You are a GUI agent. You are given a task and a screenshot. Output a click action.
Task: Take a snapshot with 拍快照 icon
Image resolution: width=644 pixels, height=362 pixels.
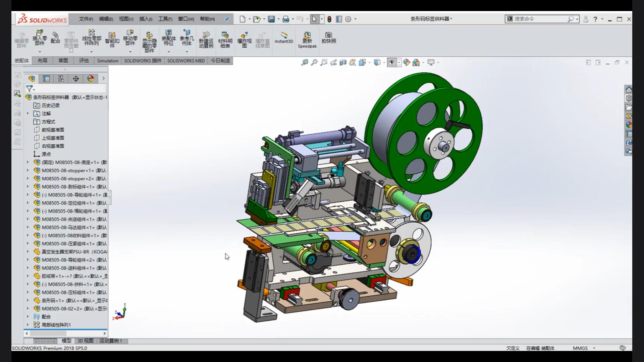(329, 37)
